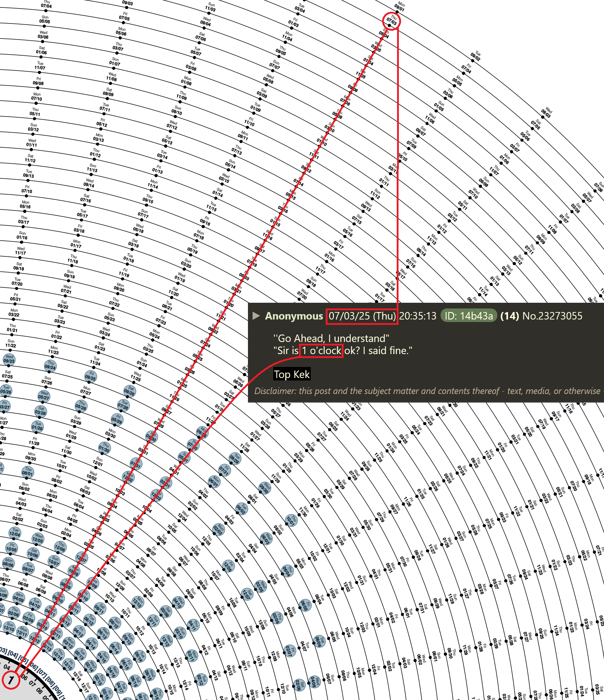This screenshot has width=604, height=700.
Task: Select highlighted Wed 09/23 marker
Action: point(9,359)
